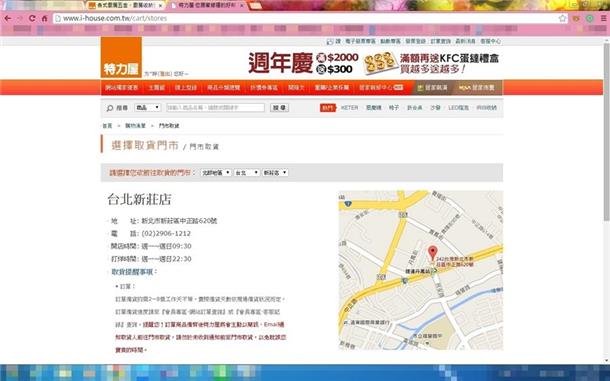Click the magnifier search icon
The width and height of the screenshot is (610, 381).
(110, 108)
